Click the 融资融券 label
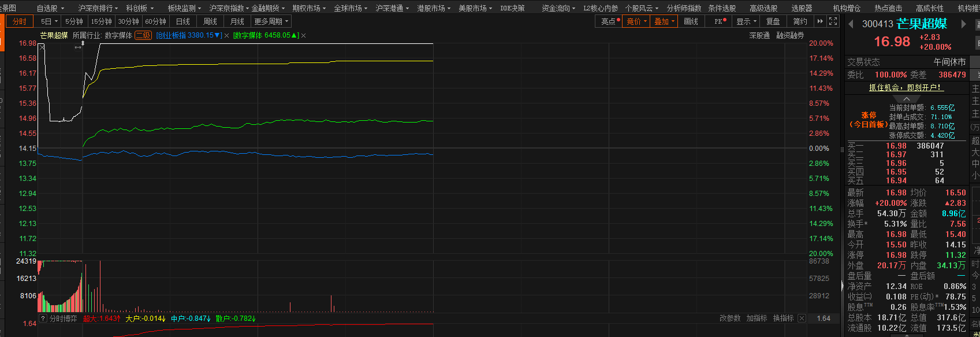980x337 pixels. (790, 35)
